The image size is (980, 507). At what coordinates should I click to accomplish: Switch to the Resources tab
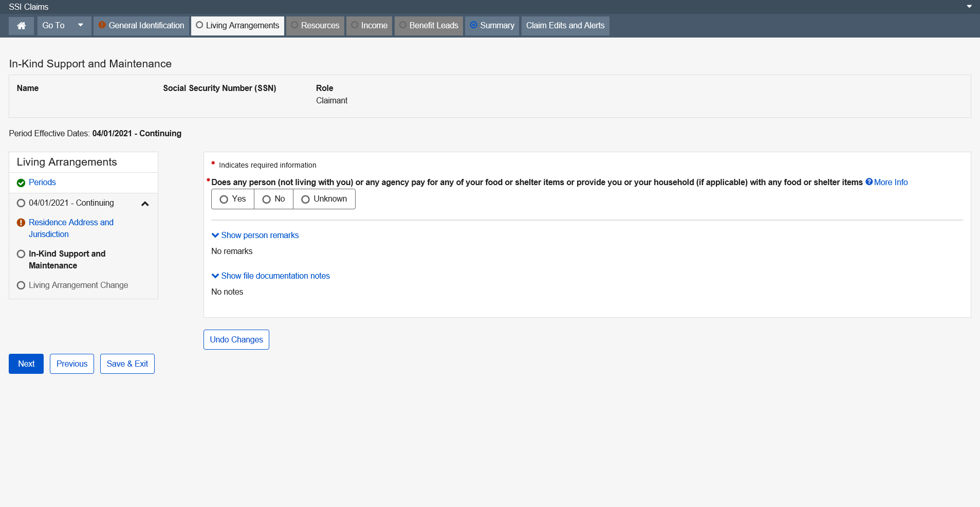pos(315,26)
